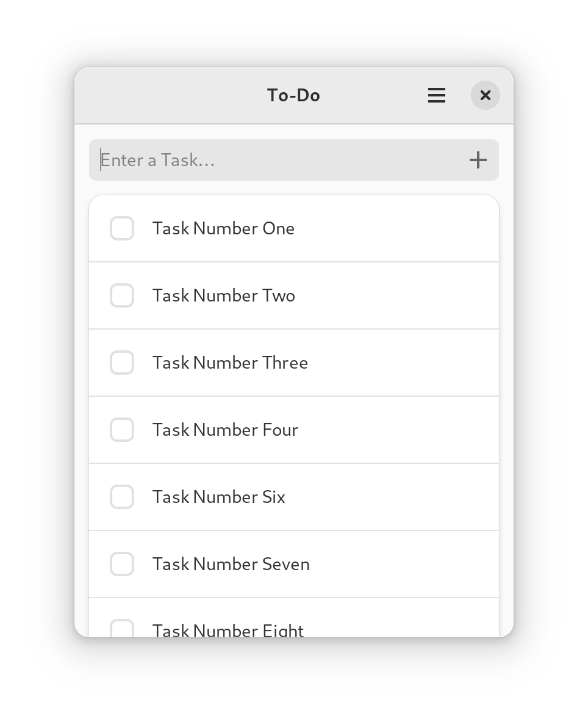This screenshot has width=588, height=719.
Task: Tick the checkbox next to Task Number Seven
Action: coord(122,564)
